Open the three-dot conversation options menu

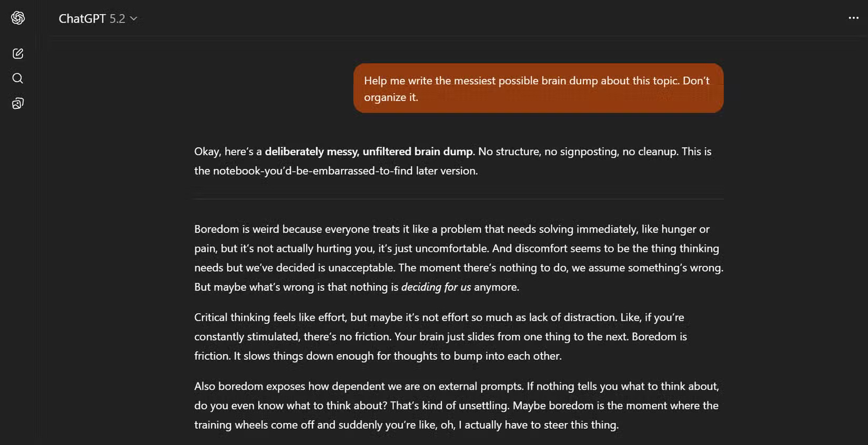tap(853, 18)
